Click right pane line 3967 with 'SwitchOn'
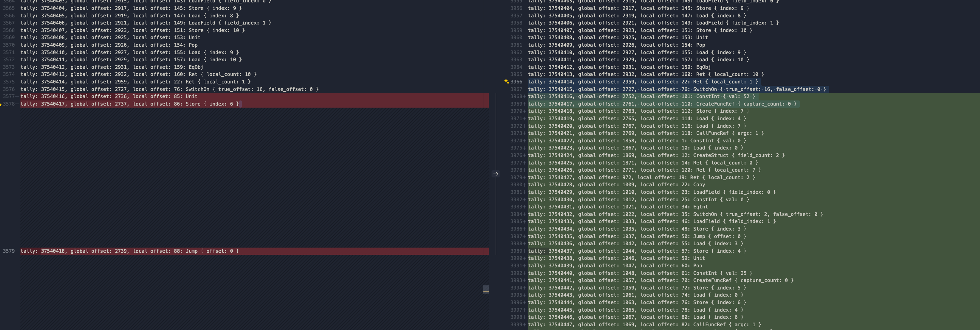 click(x=677, y=89)
